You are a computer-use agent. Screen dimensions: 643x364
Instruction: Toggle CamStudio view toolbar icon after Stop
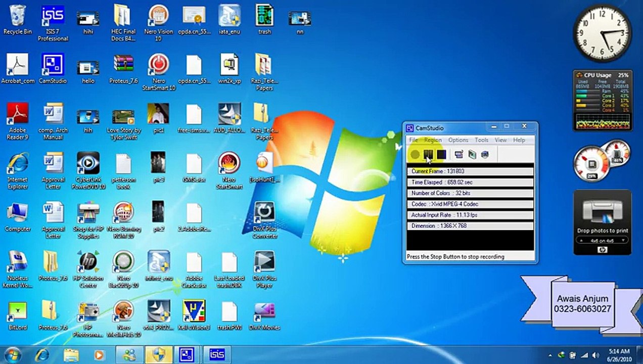(459, 154)
